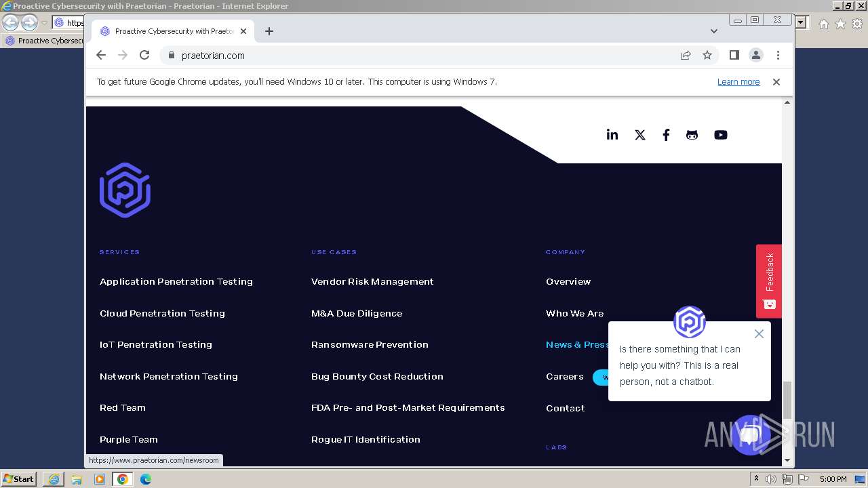The height and width of the screenshot is (488, 868).
Task: Share this page icon in address bar
Action: [686, 55]
